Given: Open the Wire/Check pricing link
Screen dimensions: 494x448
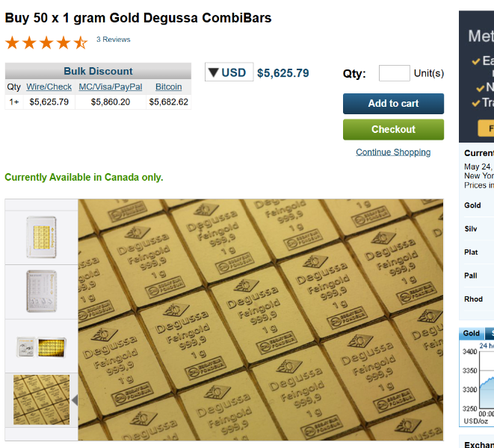Looking at the screenshot, I should coord(49,87).
